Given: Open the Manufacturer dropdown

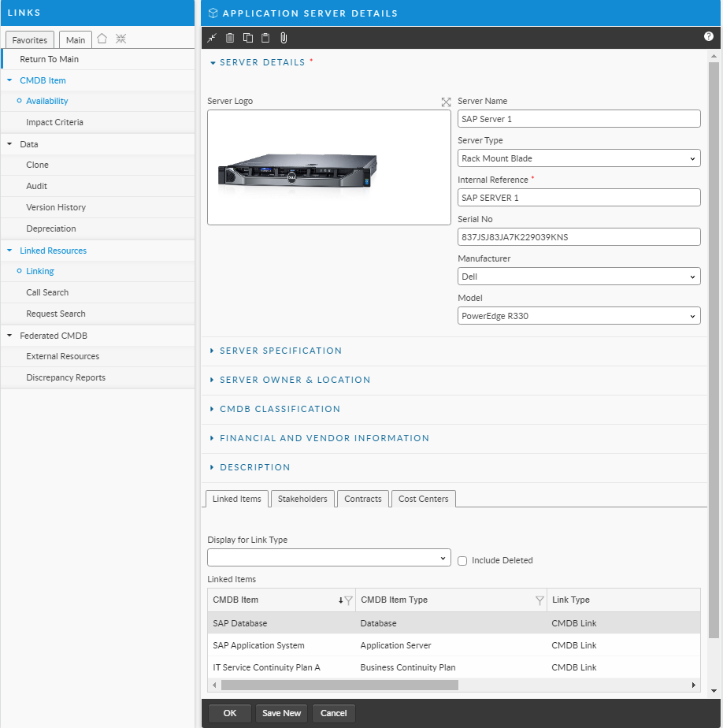Looking at the screenshot, I should (x=579, y=277).
